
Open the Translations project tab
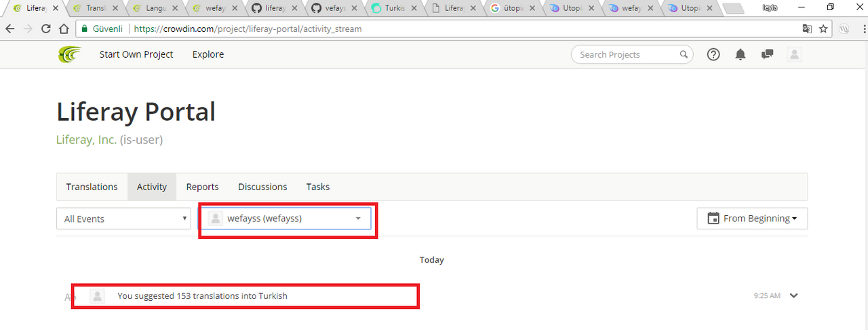click(x=92, y=187)
